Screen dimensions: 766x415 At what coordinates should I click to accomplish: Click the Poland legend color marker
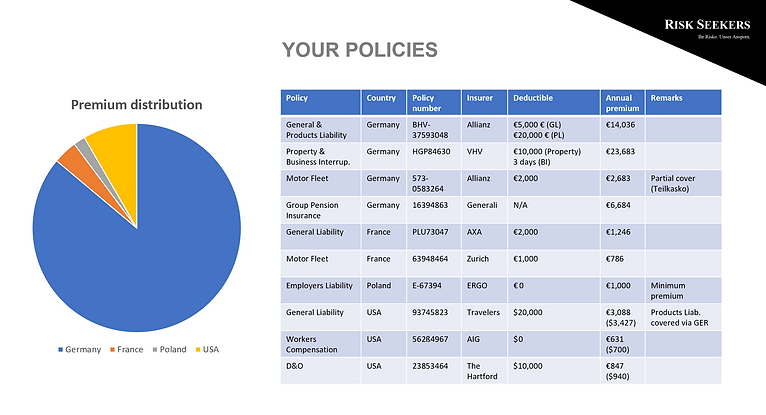tap(155, 350)
